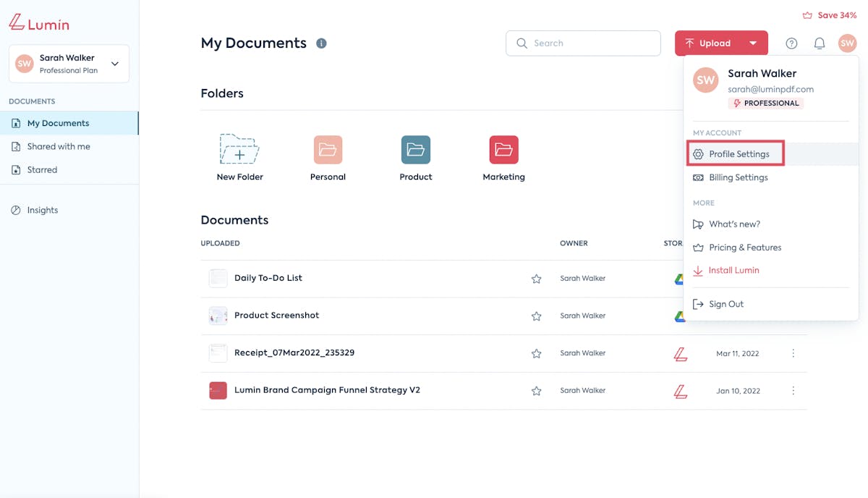Viewport: 868px width, 498px height.
Task: Go to My Documents in sidebar
Action: (69, 123)
